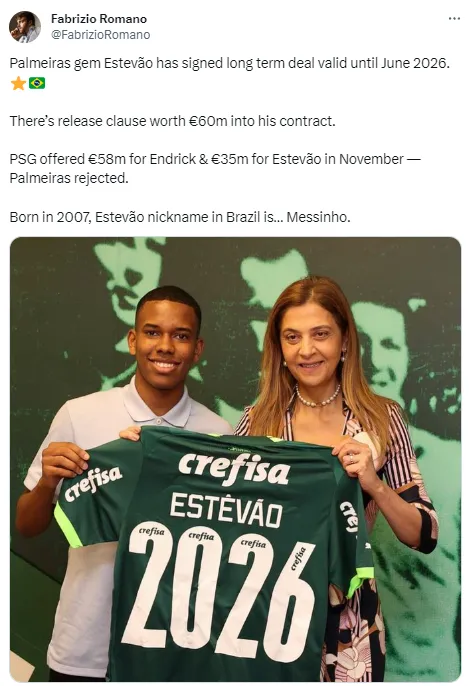Select the Messinho nickname sentence
The width and height of the screenshot is (469, 686).
click(180, 217)
